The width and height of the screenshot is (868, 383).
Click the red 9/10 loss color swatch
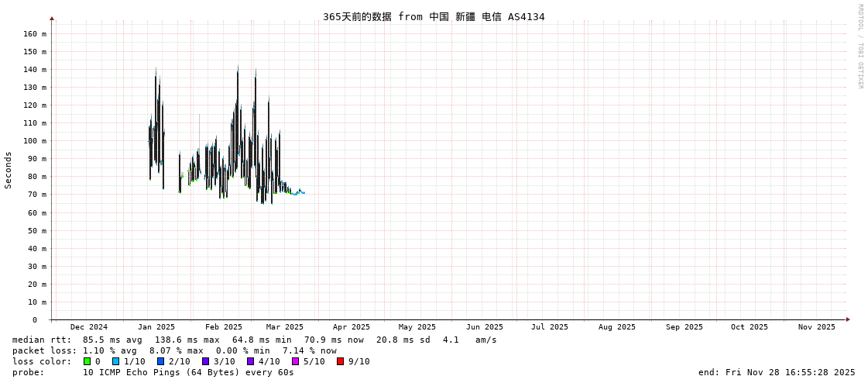click(340, 361)
